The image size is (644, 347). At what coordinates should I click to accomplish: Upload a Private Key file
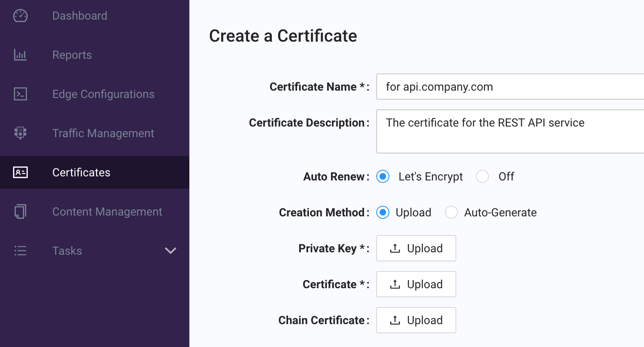pyautogui.click(x=416, y=248)
